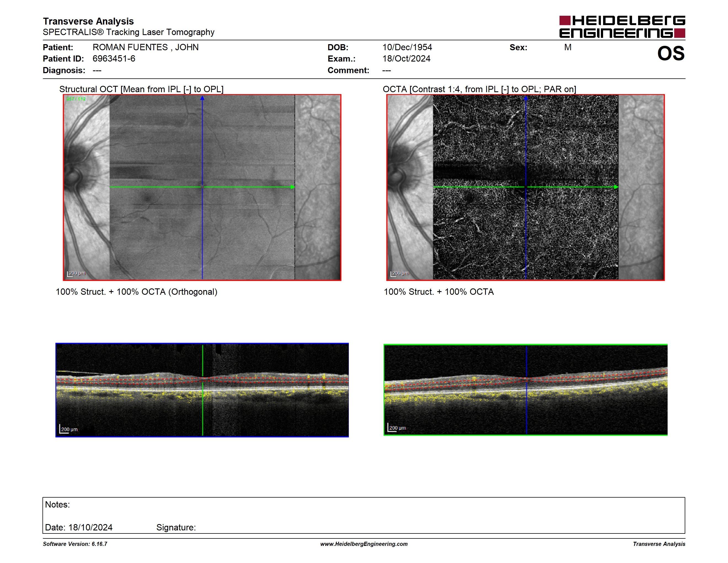Click the green 257 / 512 slice counter
Image resolution: width=728 pixels, height=563 pixels.
[76, 99]
